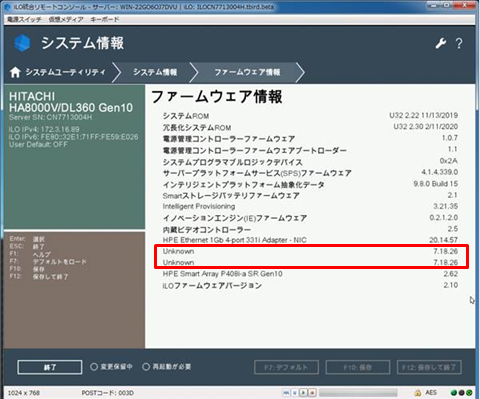Click version value U32 2.30 2/11/2020
The height and width of the screenshot is (399, 480).
pyautogui.click(x=426, y=127)
